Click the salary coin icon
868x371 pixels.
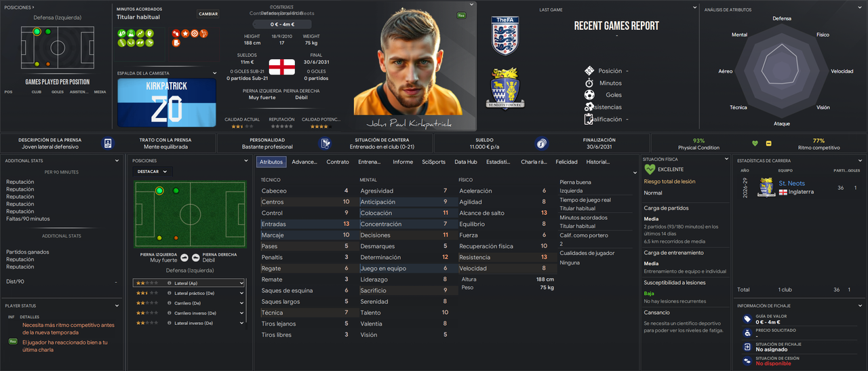click(541, 143)
